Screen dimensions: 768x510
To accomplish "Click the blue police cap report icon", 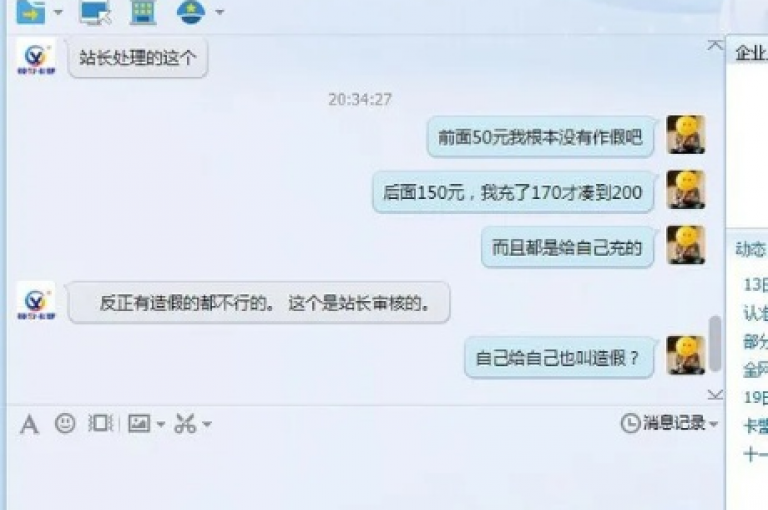I will pyautogui.click(x=191, y=12).
